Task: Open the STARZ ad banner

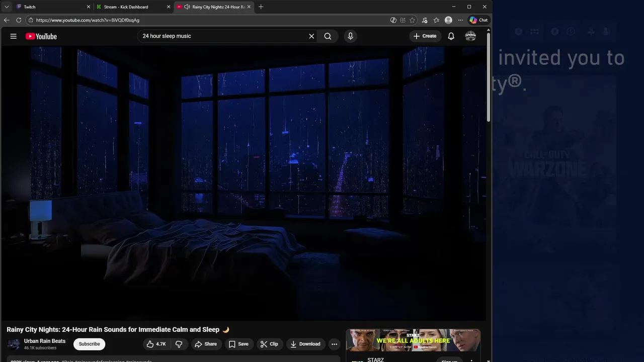Action: tap(413, 340)
